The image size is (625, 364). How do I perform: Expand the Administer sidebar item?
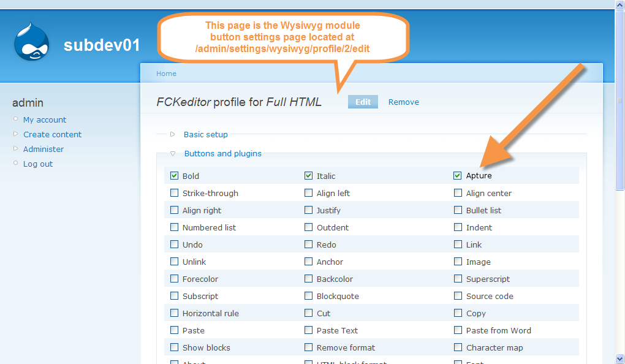[x=43, y=149]
